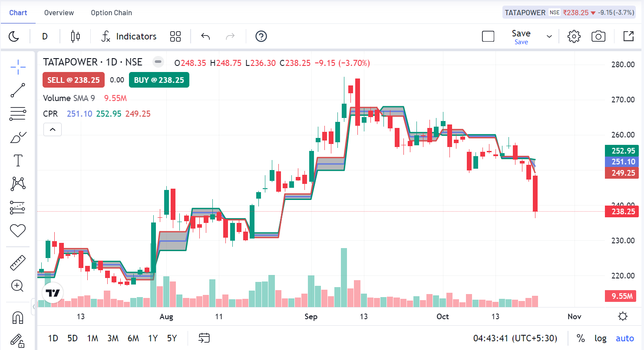Image resolution: width=644 pixels, height=350 pixels.
Task: Take a chart snapshot with camera icon
Action: pyautogui.click(x=598, y=36)
